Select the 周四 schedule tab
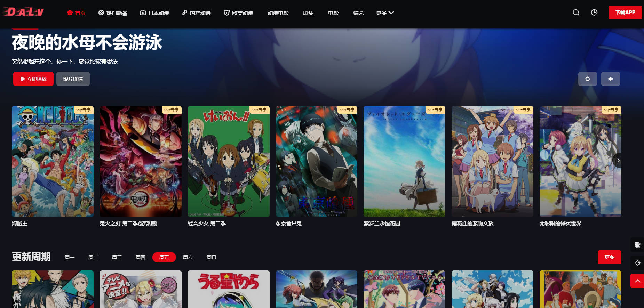Viewport: 644px width, 308px height. point(141,257)
